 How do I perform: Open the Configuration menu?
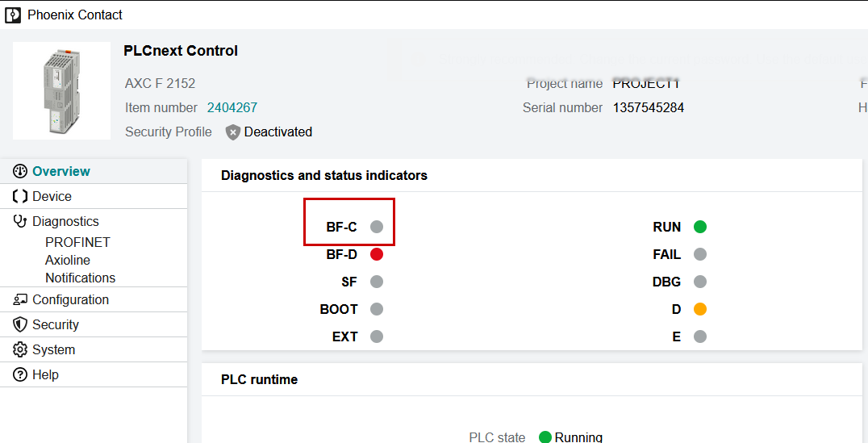click(70, 299)
